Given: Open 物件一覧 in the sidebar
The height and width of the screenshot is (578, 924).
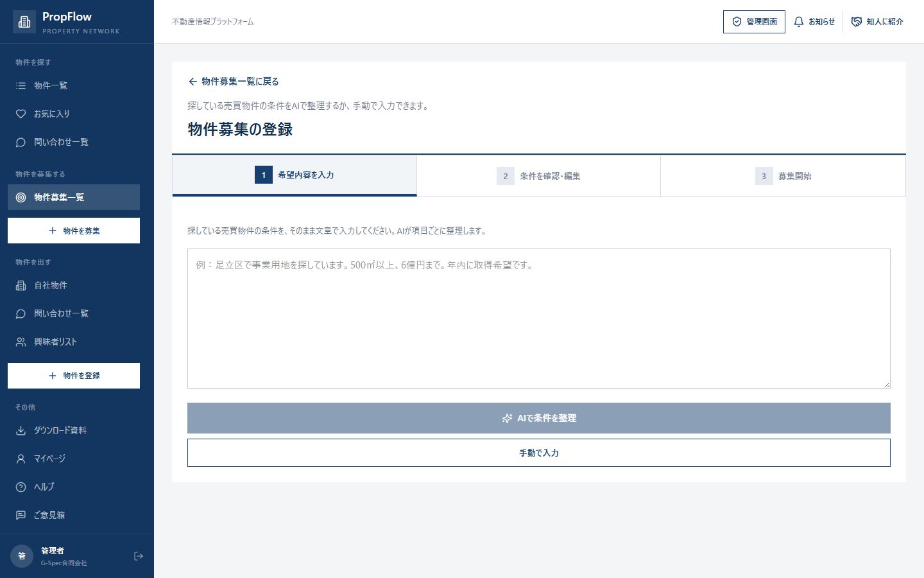Looking at the screenshot, I should 74,85.
